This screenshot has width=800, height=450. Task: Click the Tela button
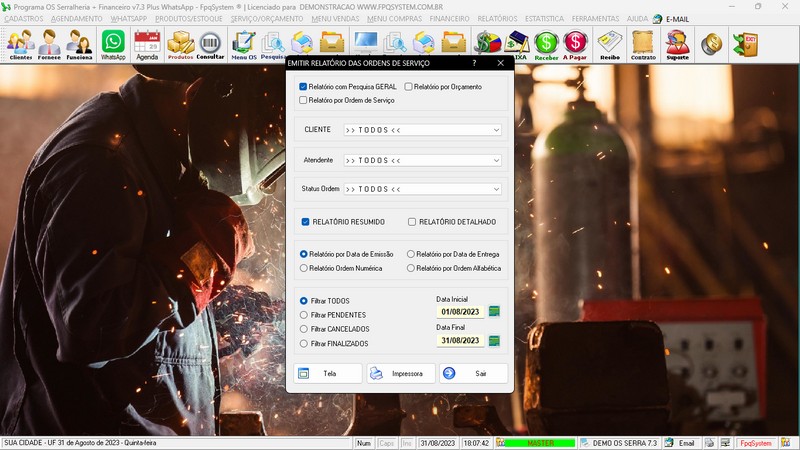click(x=328, y=373)
